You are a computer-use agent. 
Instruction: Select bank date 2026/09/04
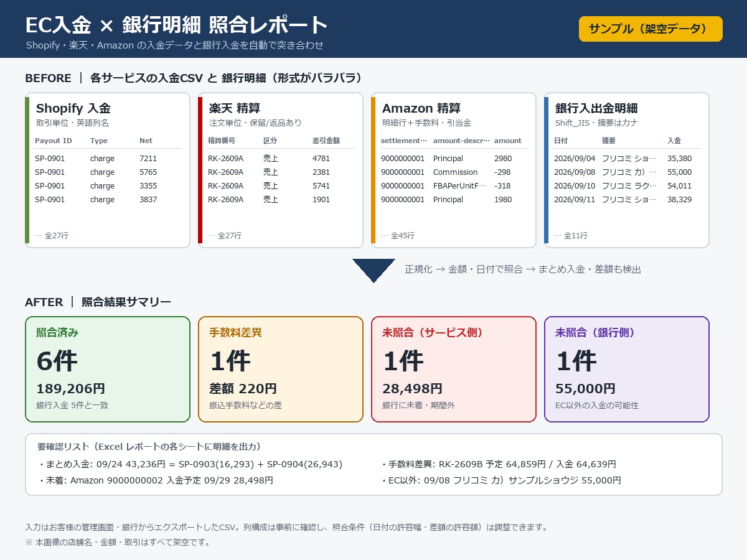(x=575, y=159)
